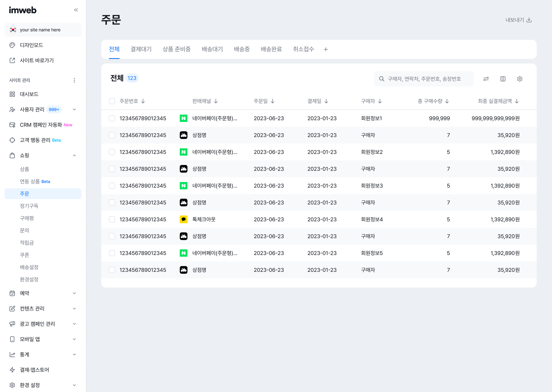Expand the 광고 캠페인 관리 chevron
The width and height of the screenshot is (552, 392).
coord(74,324)
